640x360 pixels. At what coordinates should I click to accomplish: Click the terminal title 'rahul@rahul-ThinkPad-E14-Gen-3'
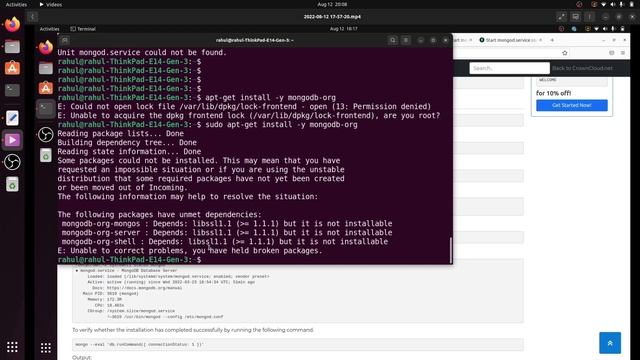point(255,40)
